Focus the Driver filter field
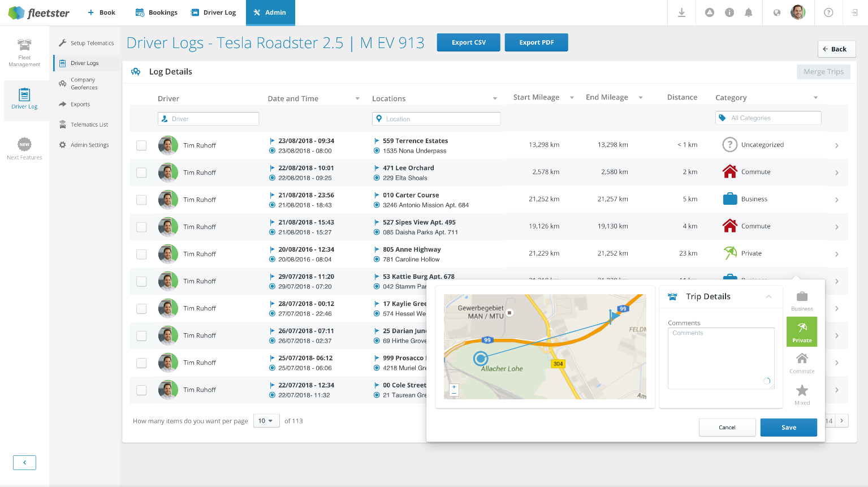The image size is (868, 487). point(208,119)
